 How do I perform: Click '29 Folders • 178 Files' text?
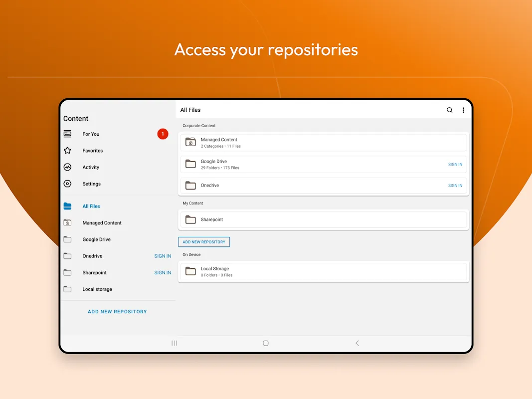pyautogui.click(x=220, y=168)
